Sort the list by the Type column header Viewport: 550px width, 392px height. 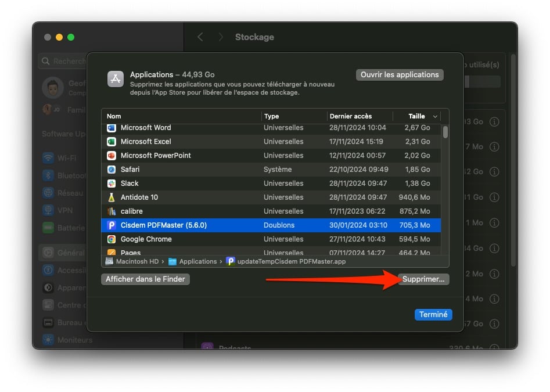tap(271, 116)
